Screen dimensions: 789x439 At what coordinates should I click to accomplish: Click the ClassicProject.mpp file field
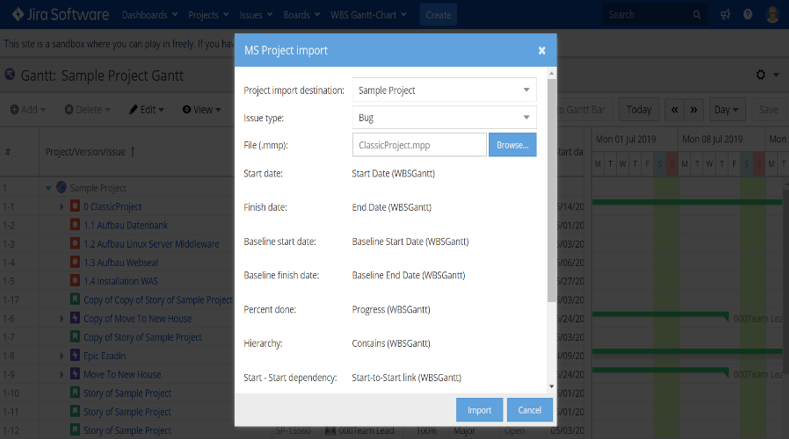[x=419, y=145]
